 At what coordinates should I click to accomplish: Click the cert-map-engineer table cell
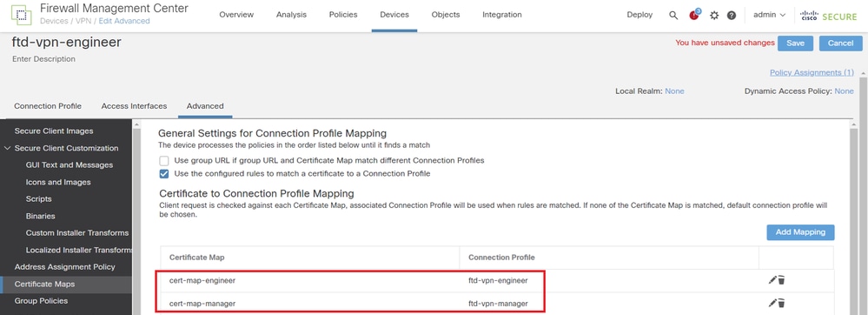click(202, 280)
